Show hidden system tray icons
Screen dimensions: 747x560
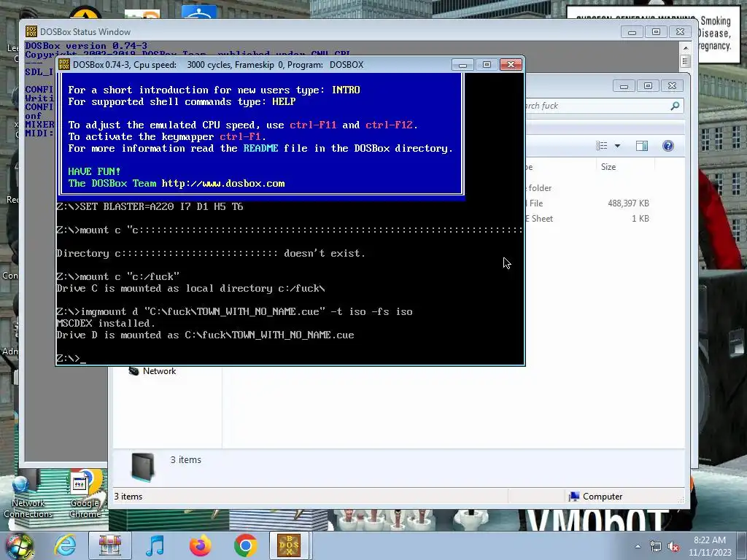[638, 546]
